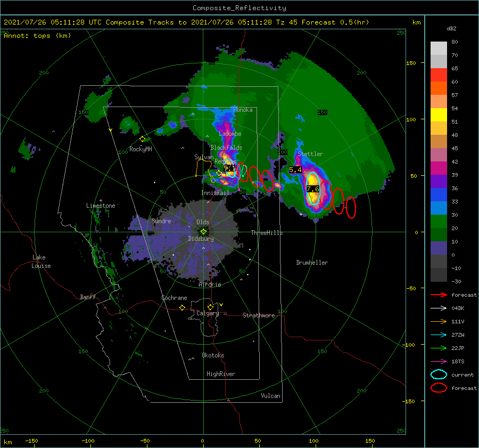Screen dimensions: 479x448
Task: Click the ThreeHills town label
Action: (267, 233)
